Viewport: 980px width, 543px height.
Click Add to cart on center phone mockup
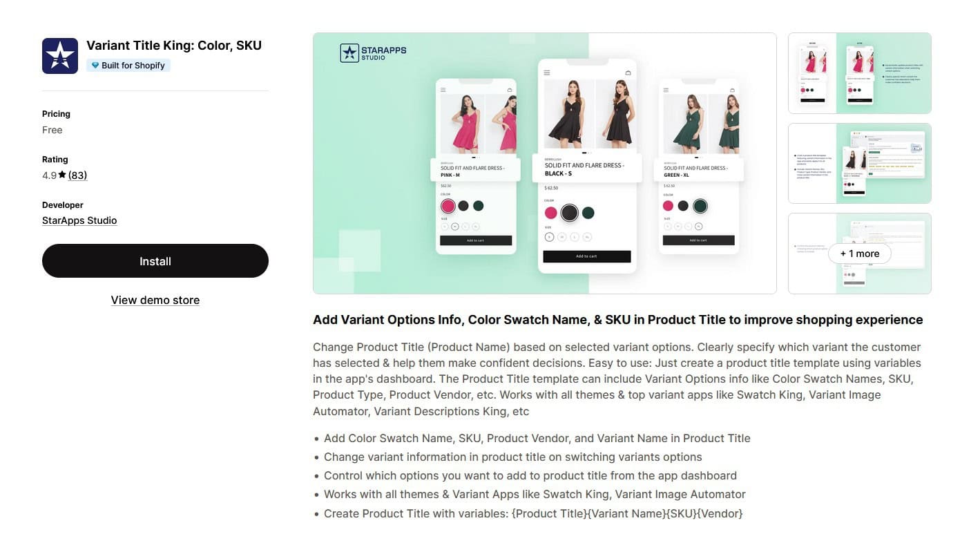pyautogui.click(x=587, y=256)
